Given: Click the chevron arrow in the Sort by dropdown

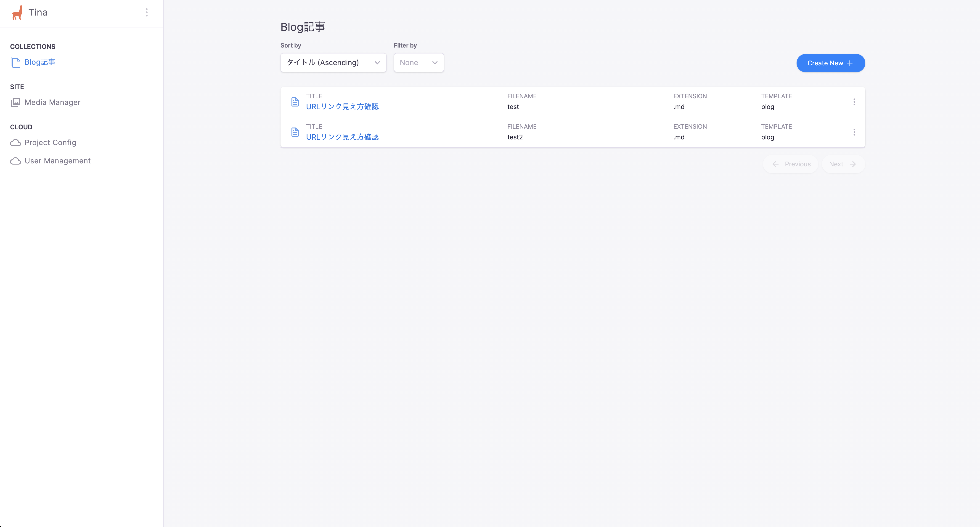Looking at the screenshot, I should pyautogui.click(x=377, y=63).
